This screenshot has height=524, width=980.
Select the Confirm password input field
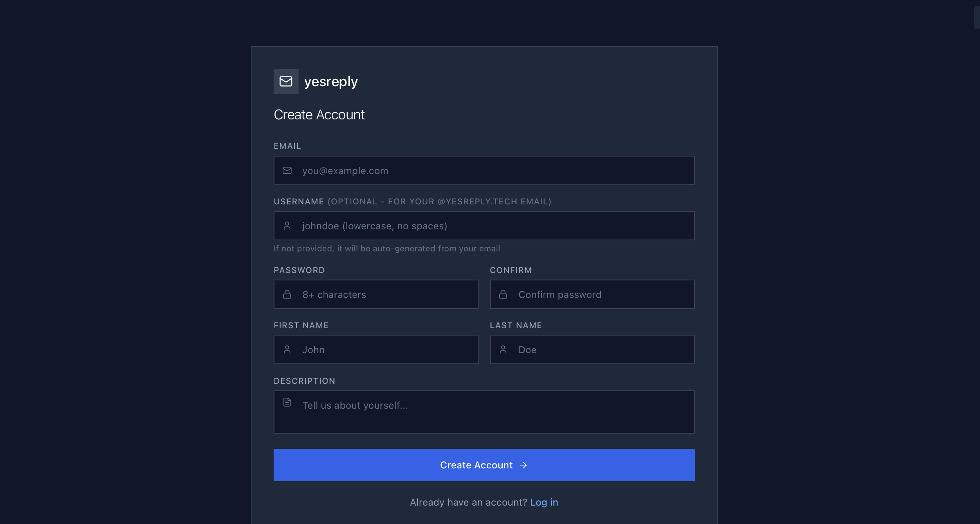(x=601, y=294)
